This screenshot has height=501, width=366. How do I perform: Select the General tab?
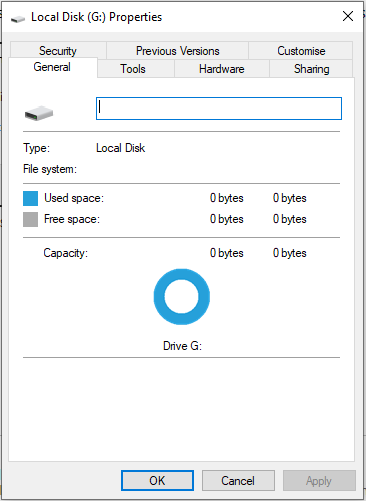click(x=53, y=67)
